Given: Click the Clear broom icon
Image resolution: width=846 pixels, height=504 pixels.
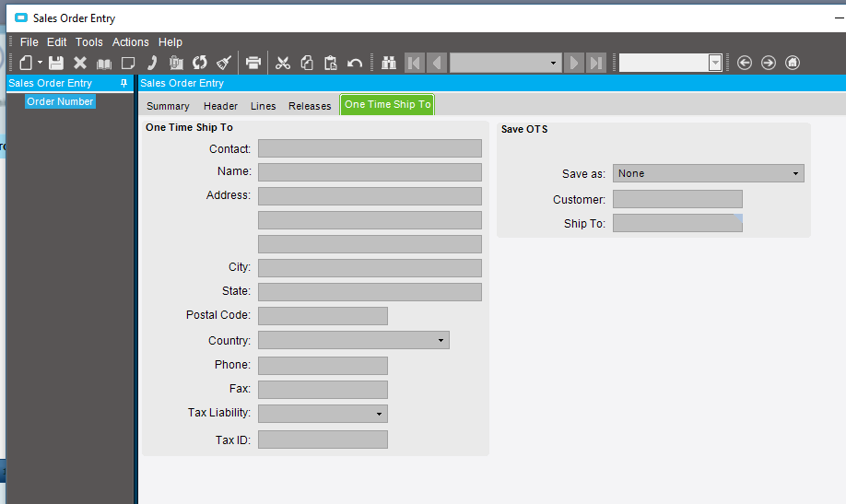Looking at the screenshot, I should (x=224, y=64).
